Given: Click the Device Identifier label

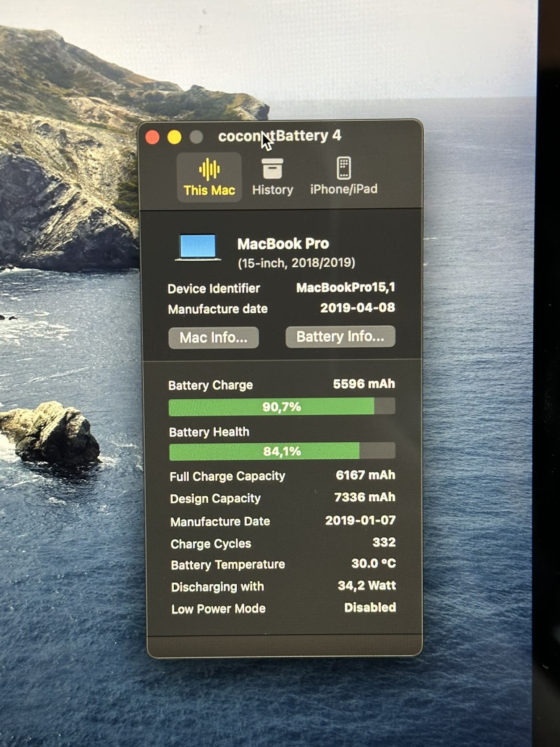Looking at the screenshot, I should point(214,289).
